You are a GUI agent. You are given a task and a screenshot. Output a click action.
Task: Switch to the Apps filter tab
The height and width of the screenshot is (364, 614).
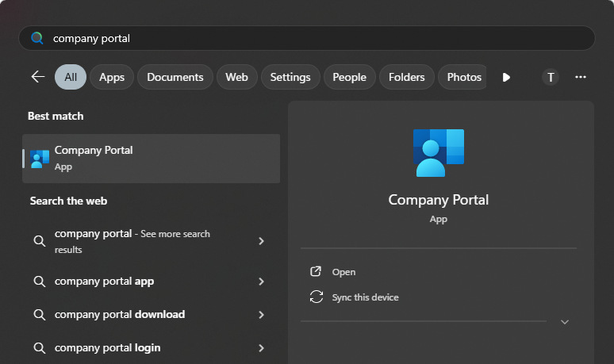point(112,77)
